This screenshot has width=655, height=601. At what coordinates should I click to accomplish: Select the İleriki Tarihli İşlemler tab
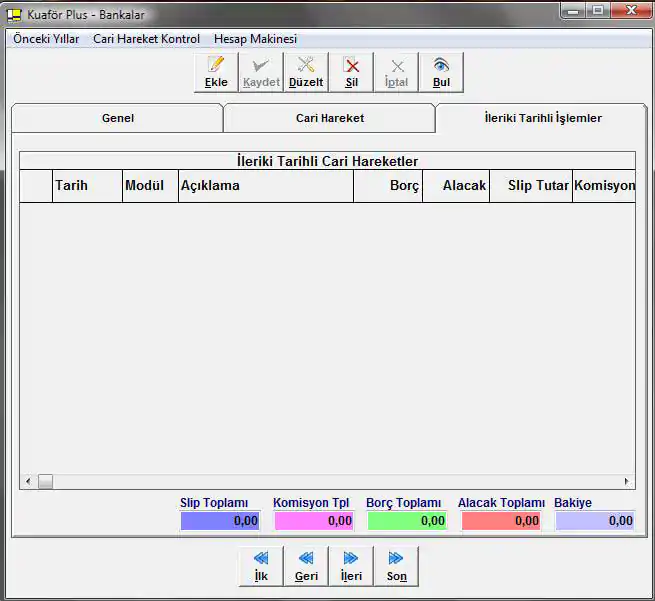coord(542,118)
